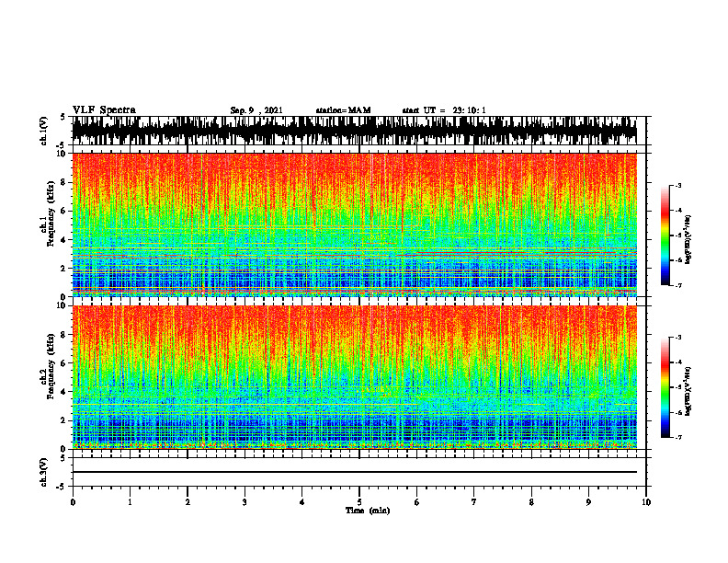This screenshot has height=563, width=728.
Task: Click the flat line in the ch.3 panel
Action: click(354, 472)
